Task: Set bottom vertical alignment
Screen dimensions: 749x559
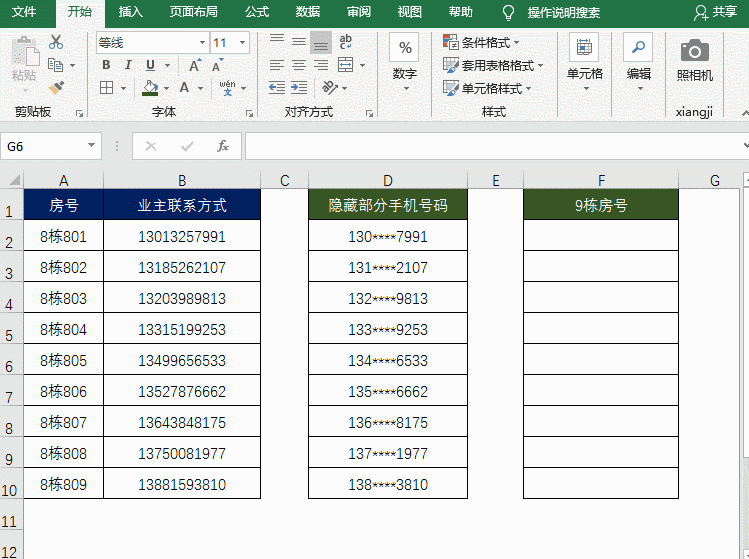Action: [321, 42]
